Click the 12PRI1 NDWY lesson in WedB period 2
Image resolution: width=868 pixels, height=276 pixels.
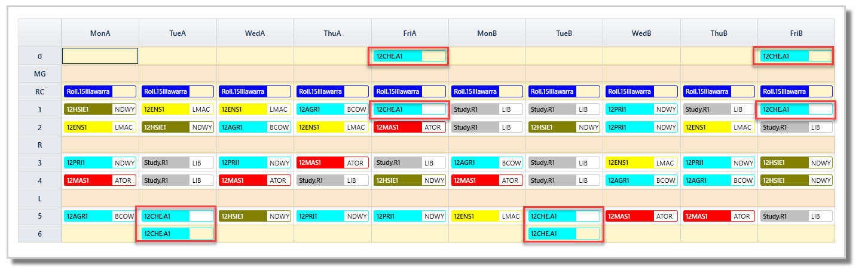coord(641,127)
